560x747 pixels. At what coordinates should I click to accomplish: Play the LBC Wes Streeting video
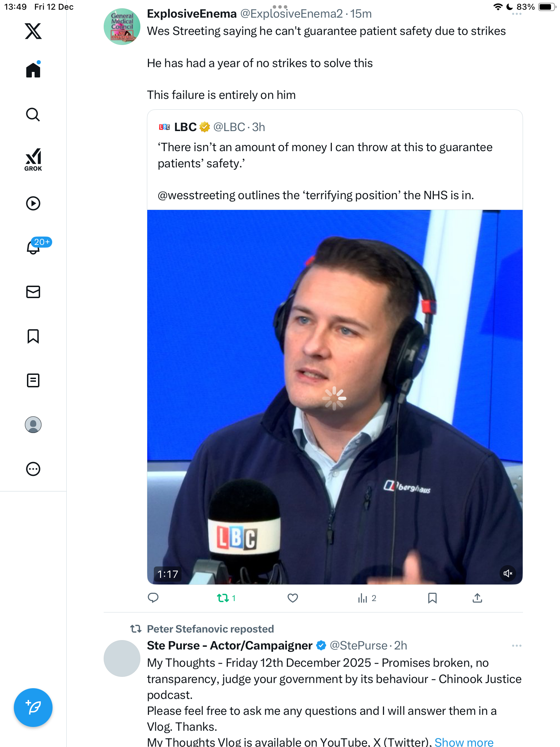335,398
